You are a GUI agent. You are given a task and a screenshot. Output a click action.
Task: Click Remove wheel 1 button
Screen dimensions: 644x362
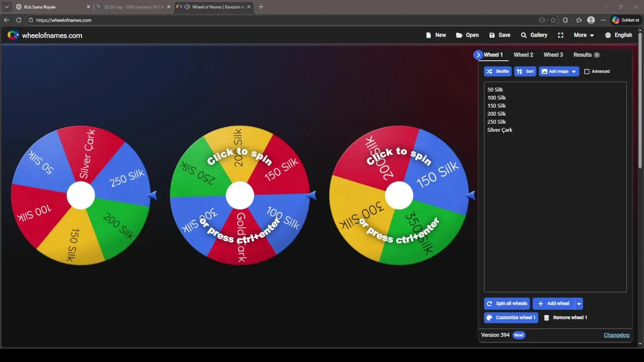pos(566,318)
